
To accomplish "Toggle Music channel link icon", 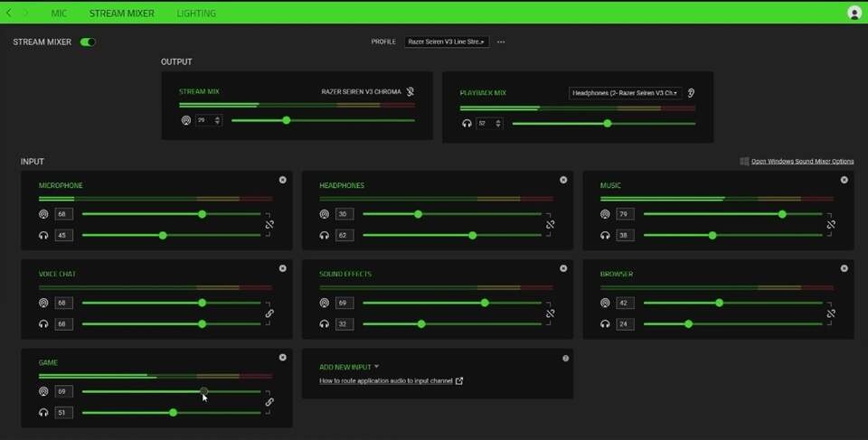I will (831, 225).
